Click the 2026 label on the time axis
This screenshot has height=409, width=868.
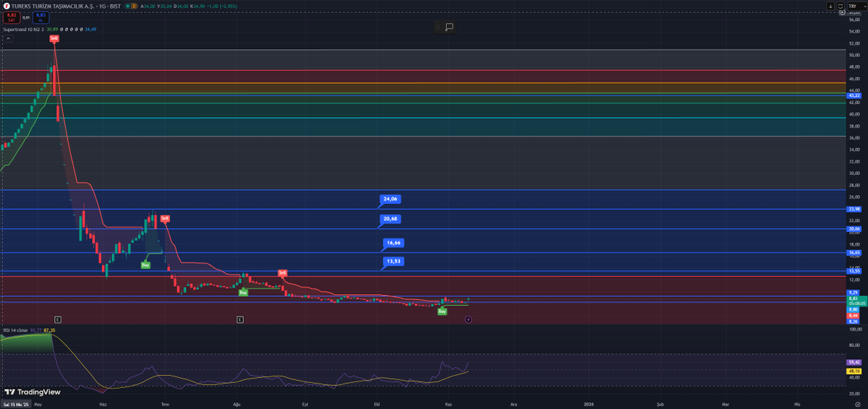point(588,405)
